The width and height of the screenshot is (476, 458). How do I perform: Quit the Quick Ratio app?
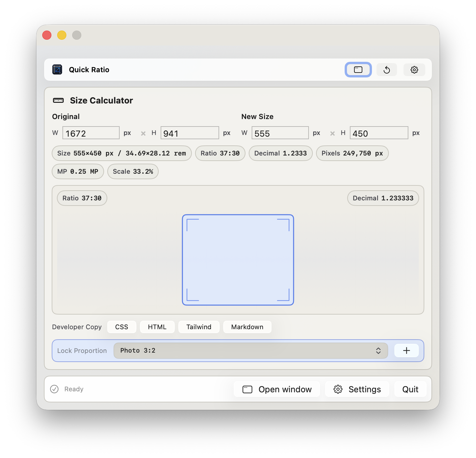pyautogui.click(x=410, y=389)
